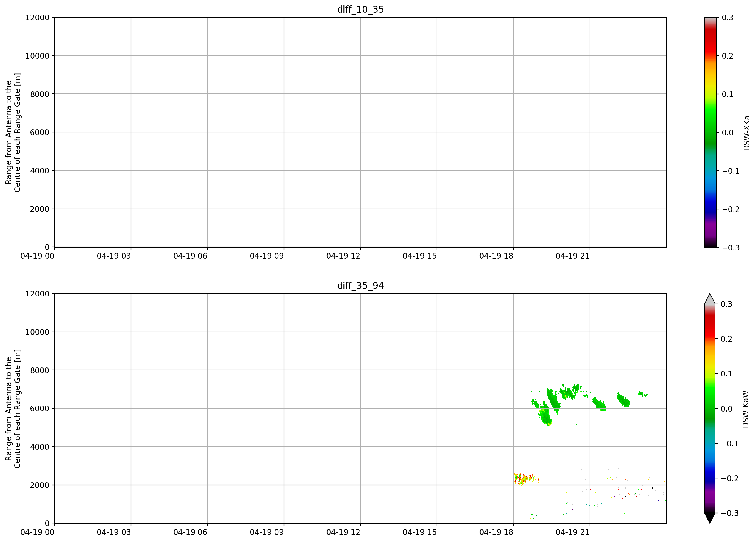Click the −0.3 tick on DSW-XKa colorbar
756x542 pixels.
[731, 248]
